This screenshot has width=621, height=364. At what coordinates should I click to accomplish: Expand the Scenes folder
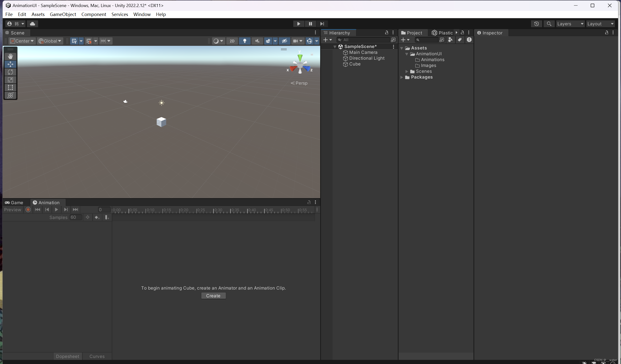407,72
